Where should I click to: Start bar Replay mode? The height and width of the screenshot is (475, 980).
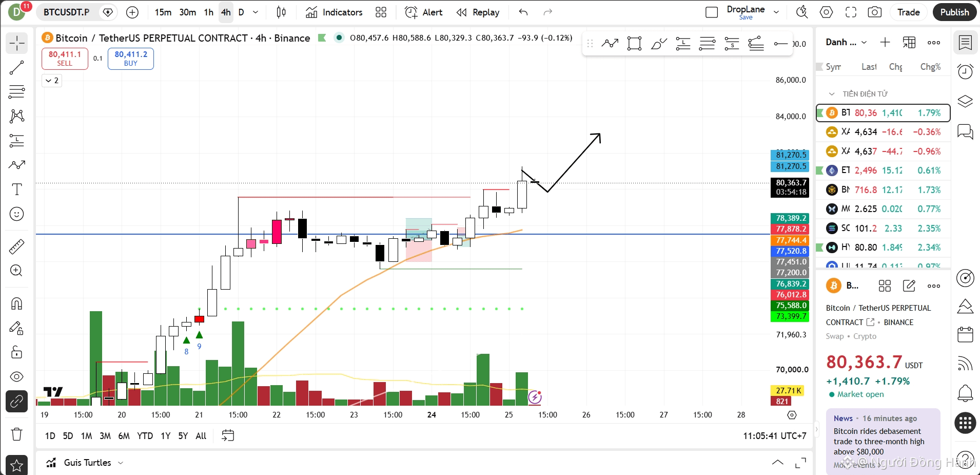[478, 12]
